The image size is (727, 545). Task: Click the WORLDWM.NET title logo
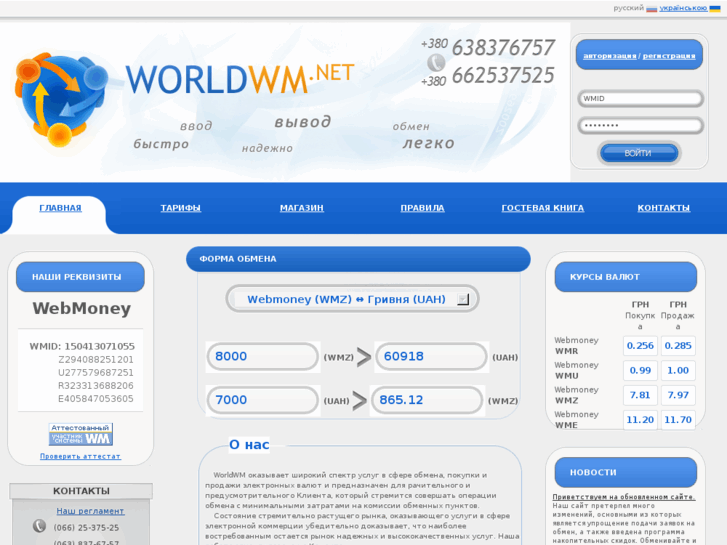pyautogui.click(x=240, y=79)
